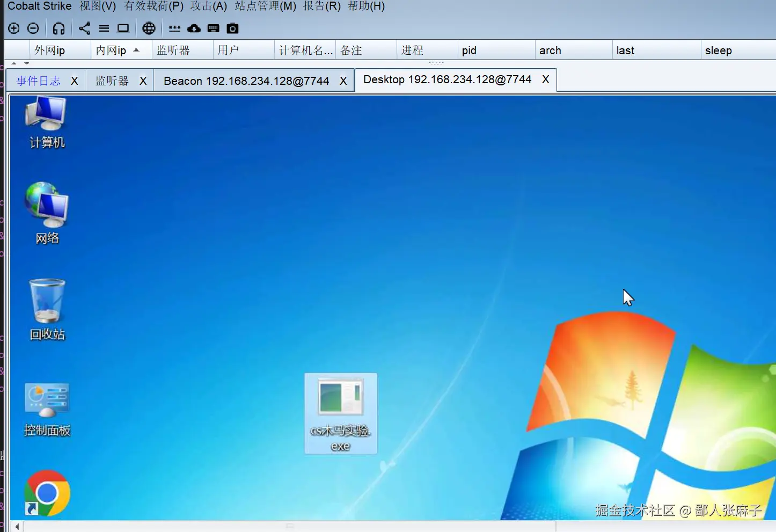Sort by the arch column header

[x=574, y=50]
